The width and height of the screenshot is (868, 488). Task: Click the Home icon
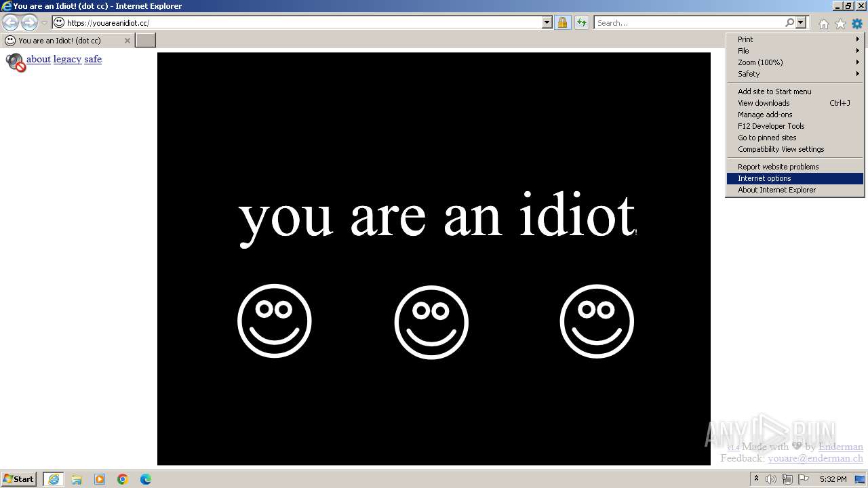(x=823, y=24)
